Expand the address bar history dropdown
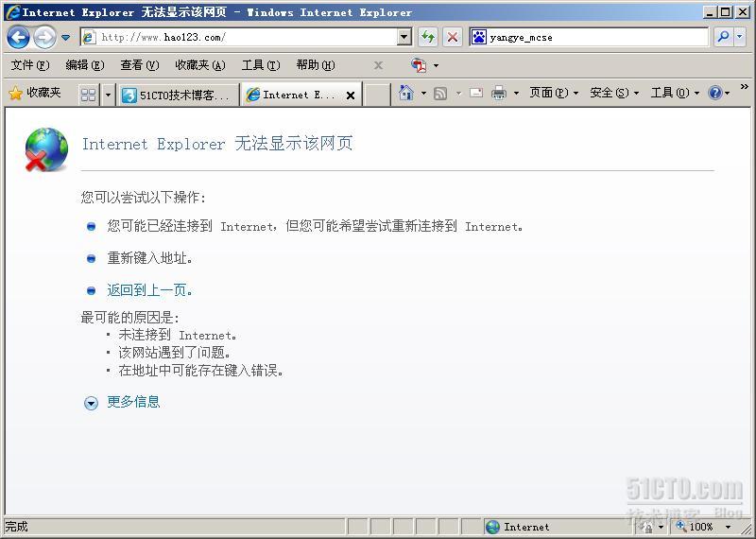The width and height of the screenshot is (756, 539). (x=404, y=37)
